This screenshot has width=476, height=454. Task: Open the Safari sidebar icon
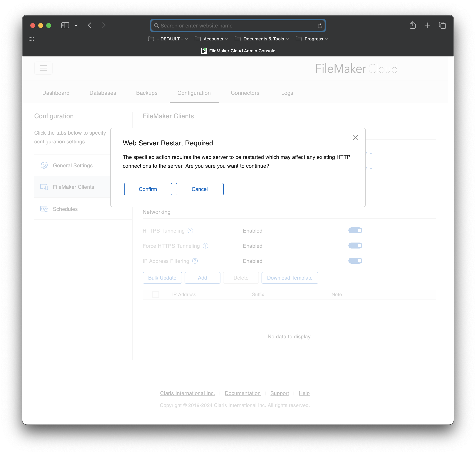(65, 25)
